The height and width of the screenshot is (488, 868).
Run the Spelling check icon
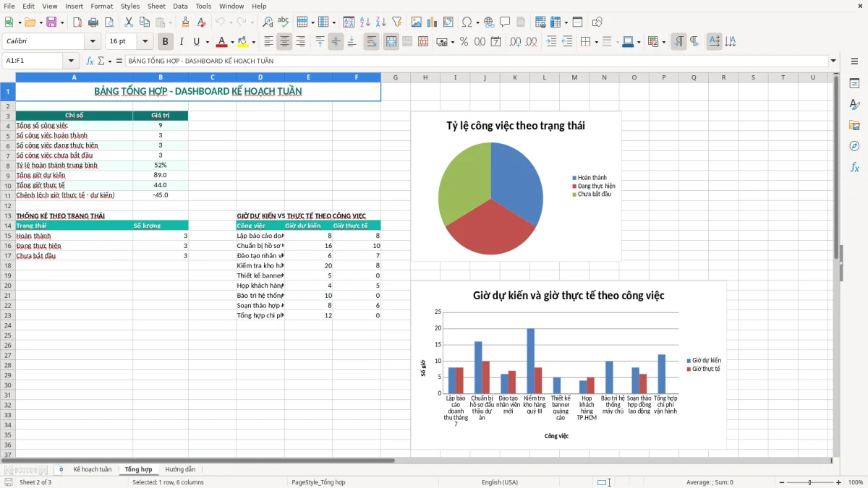(284, 22)
